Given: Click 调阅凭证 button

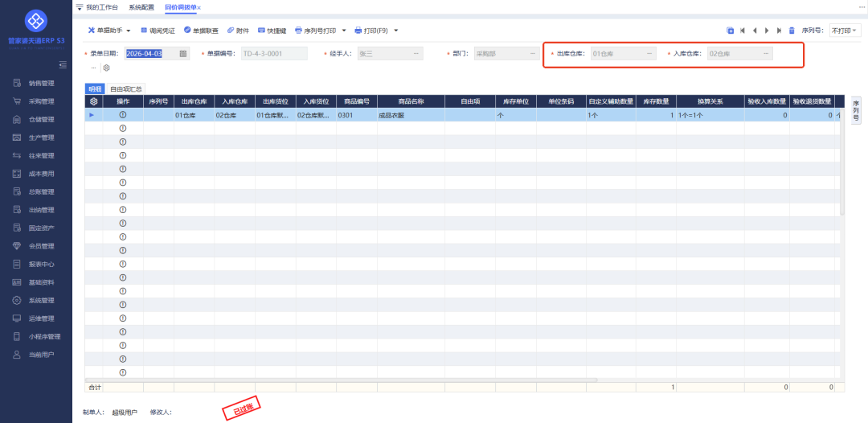Looking at the screenshot, I should coord(158,31).
